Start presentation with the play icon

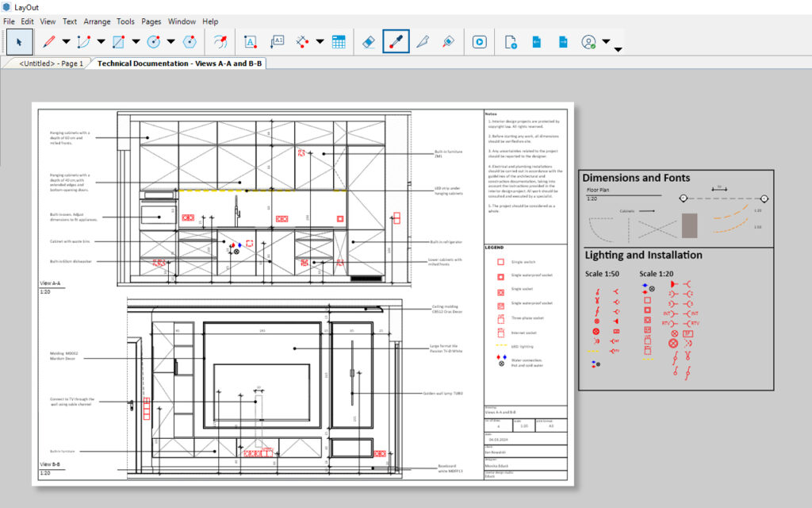pos(479,42)
